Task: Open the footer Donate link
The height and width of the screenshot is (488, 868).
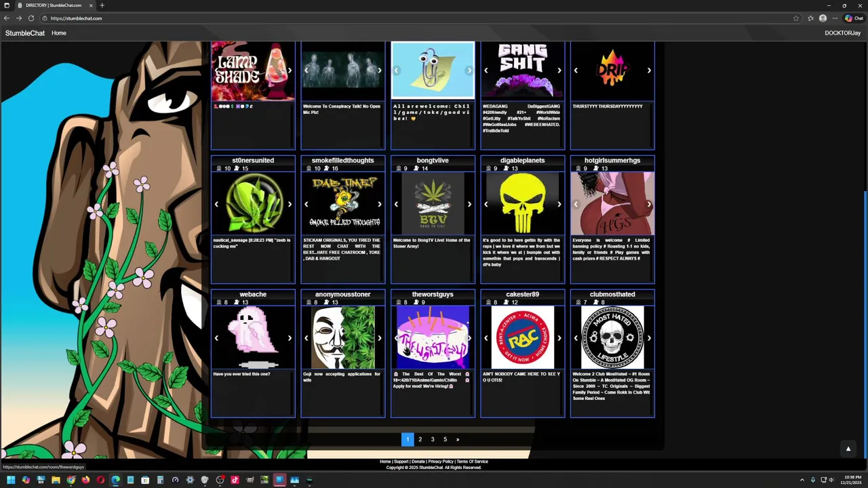Action: (x=418, y=462)
